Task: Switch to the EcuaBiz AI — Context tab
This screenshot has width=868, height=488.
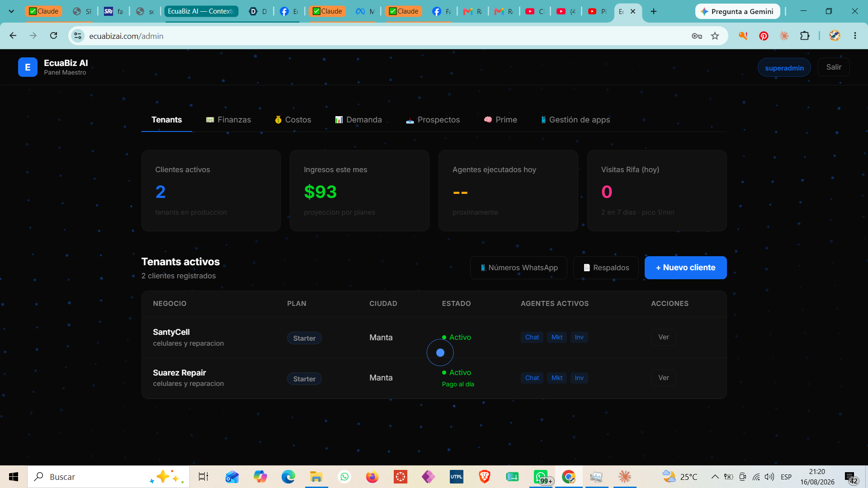Action: click(202, 11)
